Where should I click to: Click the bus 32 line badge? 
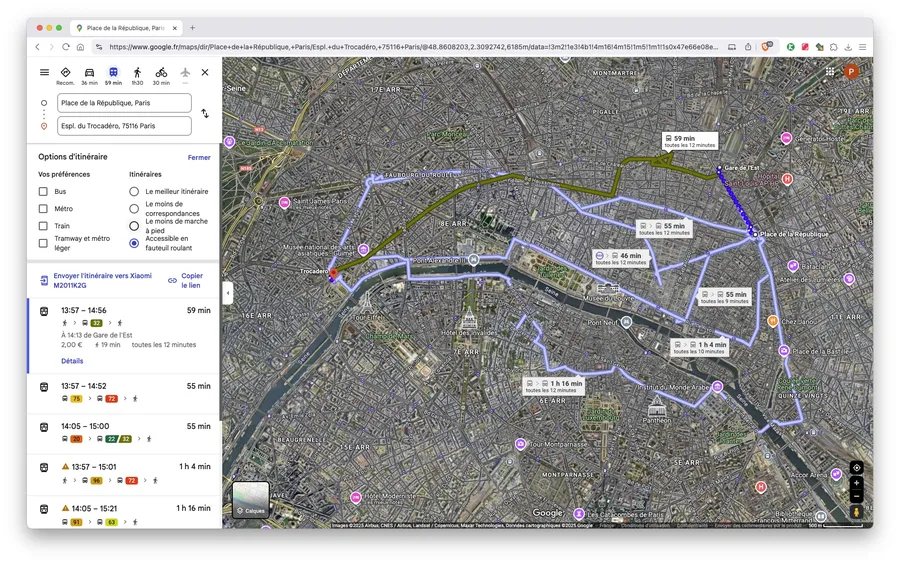pyautogui.click(x=96, y=323)
